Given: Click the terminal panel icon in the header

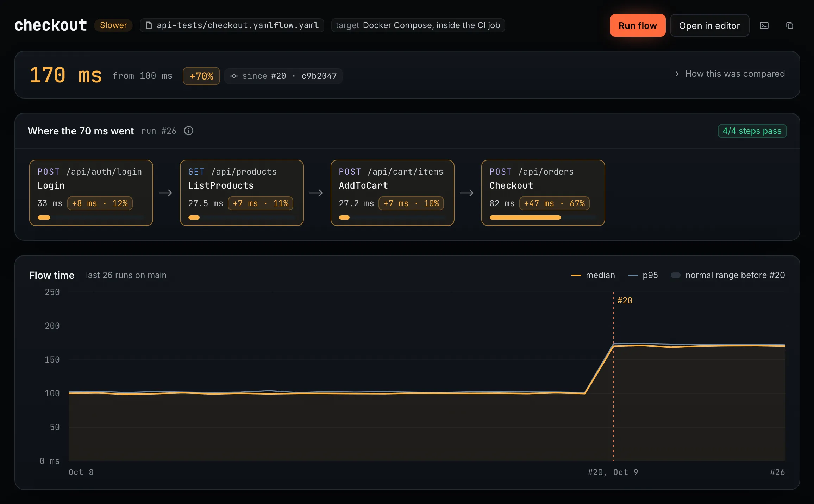Looking at the screenshot, I should point(764,25).
